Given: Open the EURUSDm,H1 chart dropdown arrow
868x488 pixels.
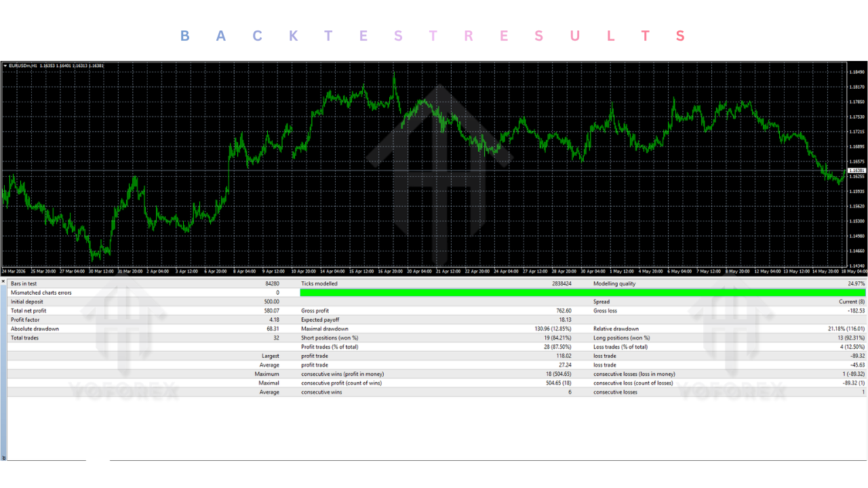Looking at the screenshot, I should point(5,66).
